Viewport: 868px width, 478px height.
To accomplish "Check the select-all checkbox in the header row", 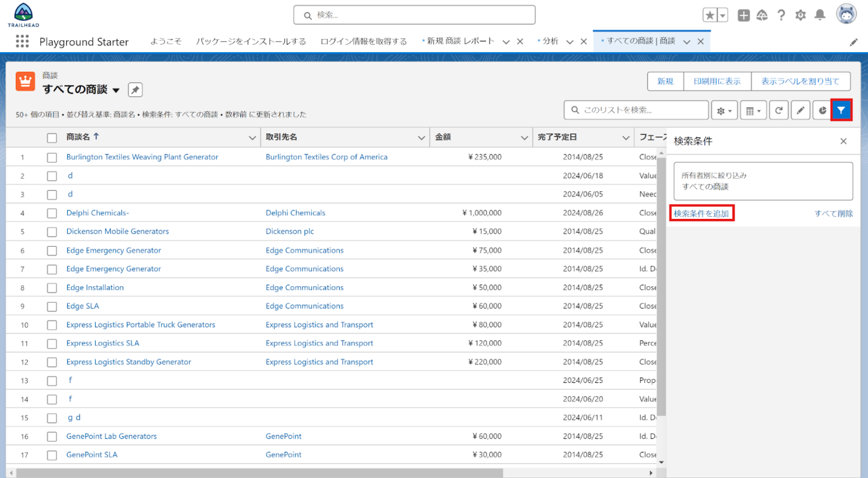I will pos(52,137).
